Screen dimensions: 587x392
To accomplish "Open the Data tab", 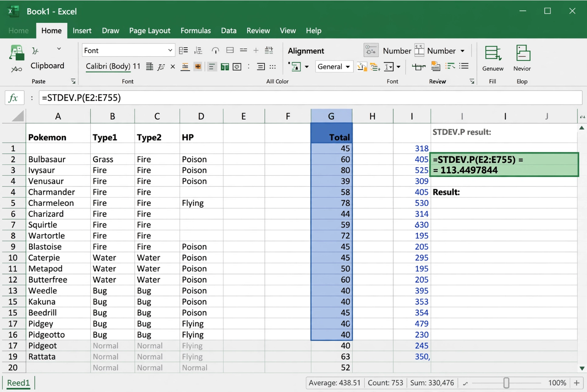I will point(228,31).
